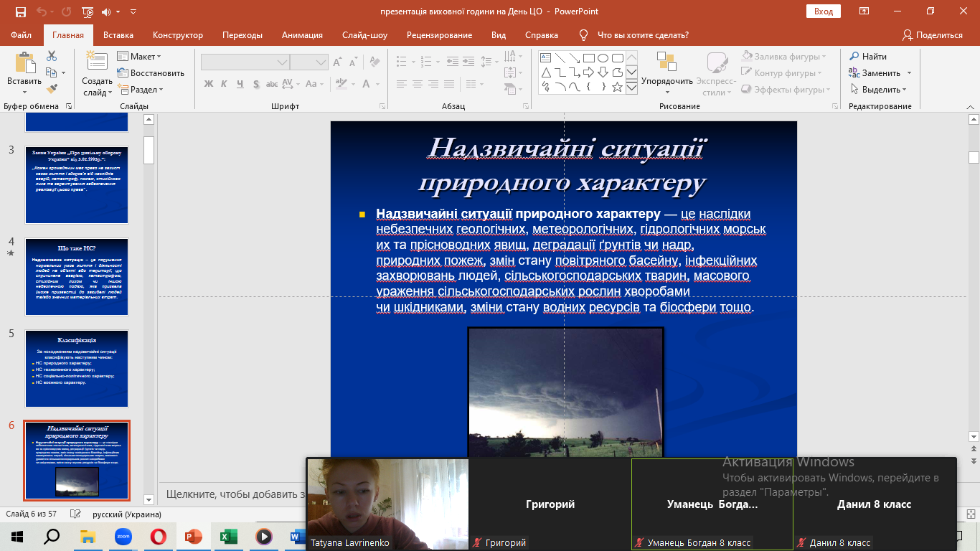
Task: Select the Format Painter brush icon
Action: 52,89
